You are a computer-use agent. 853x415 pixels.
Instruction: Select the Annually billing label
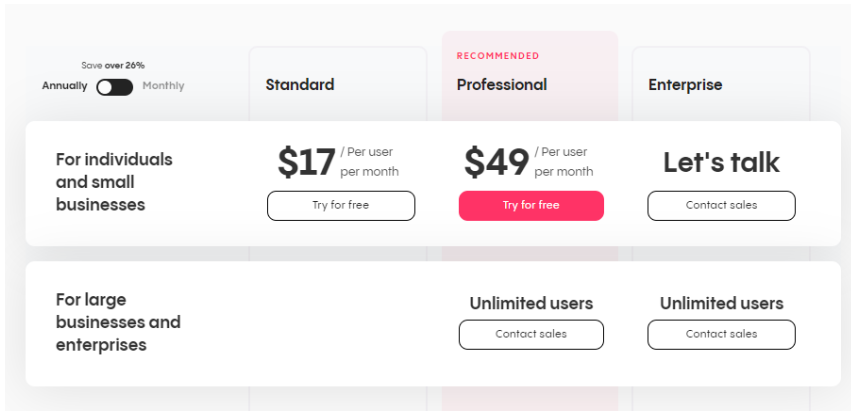pyautogui.click(x=64, y=86)
